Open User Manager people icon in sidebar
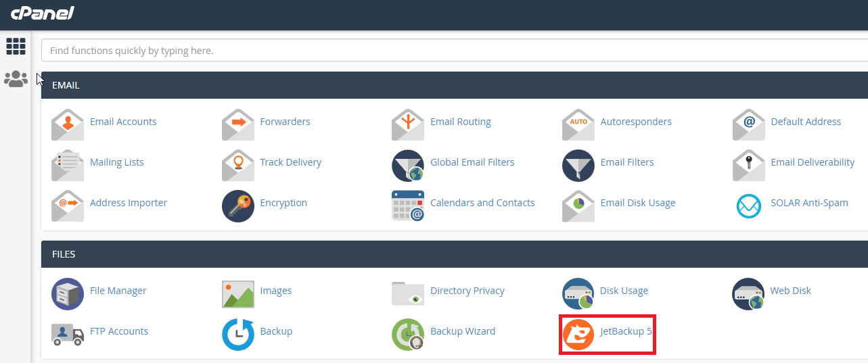Screen dimensions: 868x363 point(16,79)
